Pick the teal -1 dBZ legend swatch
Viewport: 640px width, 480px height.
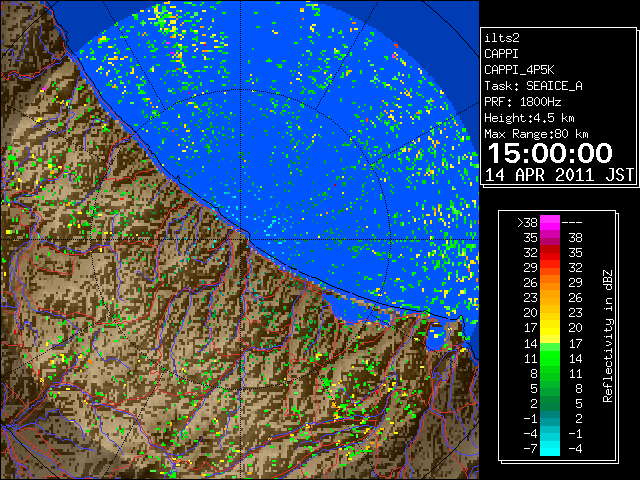[550, 418]
